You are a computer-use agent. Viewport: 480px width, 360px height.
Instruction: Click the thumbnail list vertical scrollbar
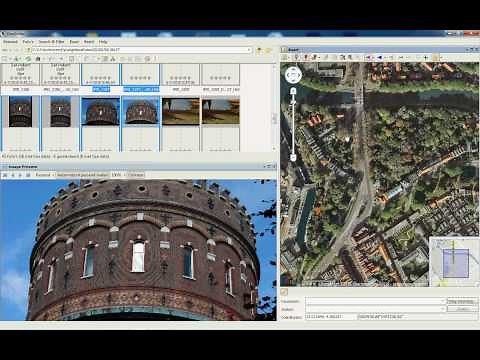274,107
